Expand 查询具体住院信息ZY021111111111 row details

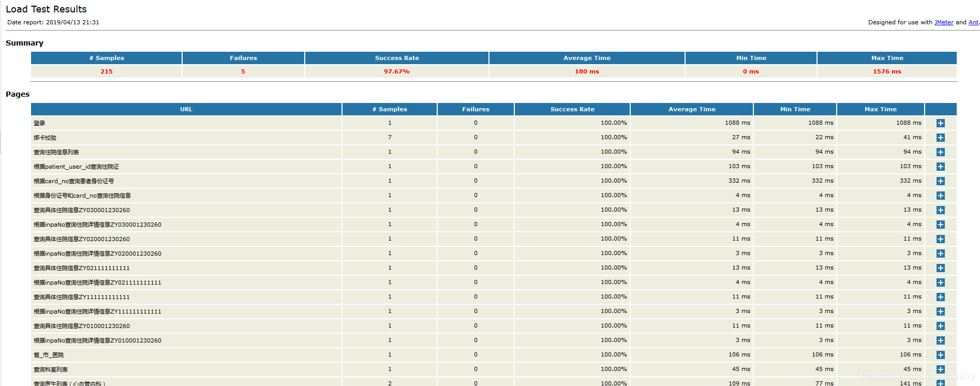tap(941, 268)
